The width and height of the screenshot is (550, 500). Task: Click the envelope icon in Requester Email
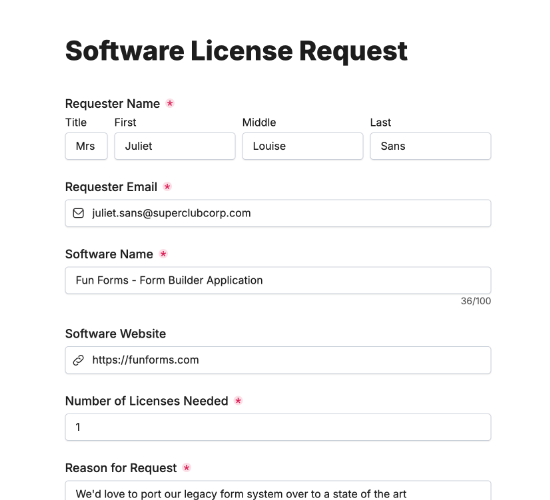(78, 213)
